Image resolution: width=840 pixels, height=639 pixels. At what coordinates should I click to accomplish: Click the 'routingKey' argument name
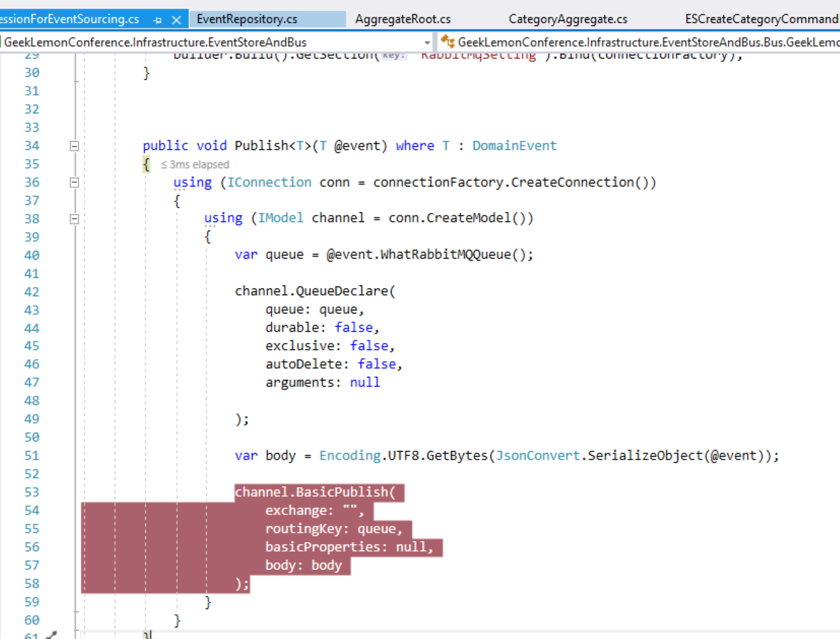[304, 529]
